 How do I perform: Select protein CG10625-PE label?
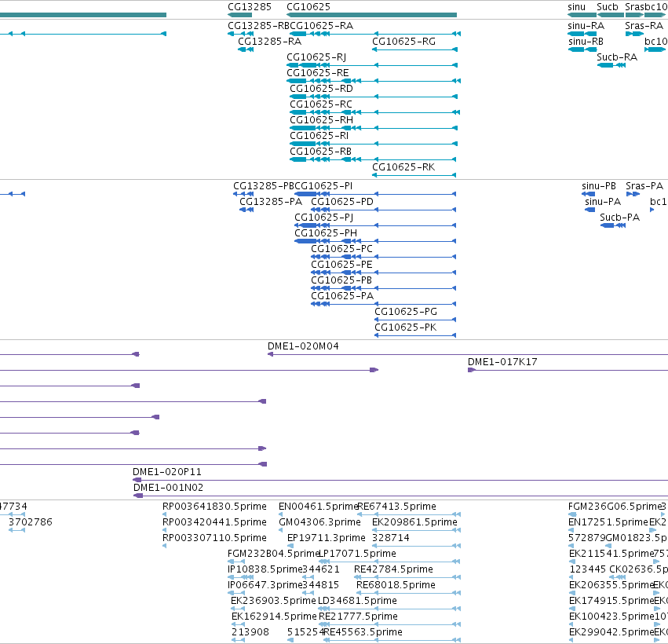(x=341, y=265)
